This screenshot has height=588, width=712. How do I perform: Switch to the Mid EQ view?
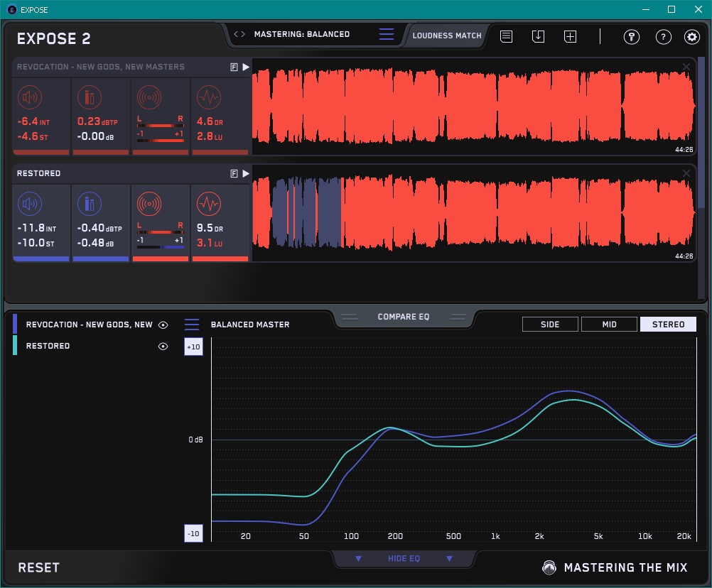[x=608, y=325]
